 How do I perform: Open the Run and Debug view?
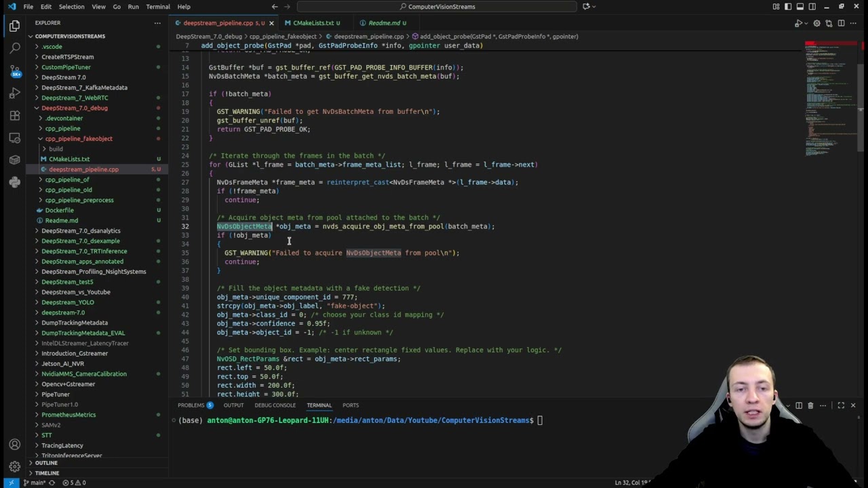click(x=14, y=94)
